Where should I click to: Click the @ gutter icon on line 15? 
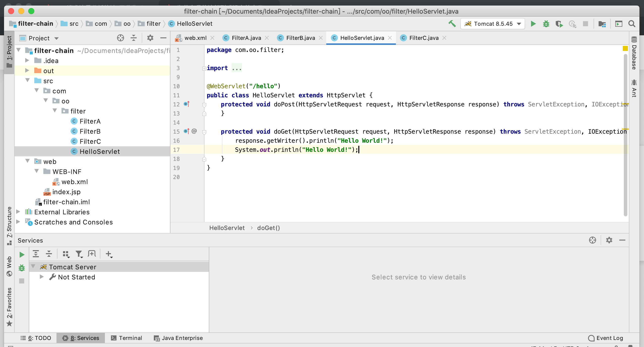(194, 131)
